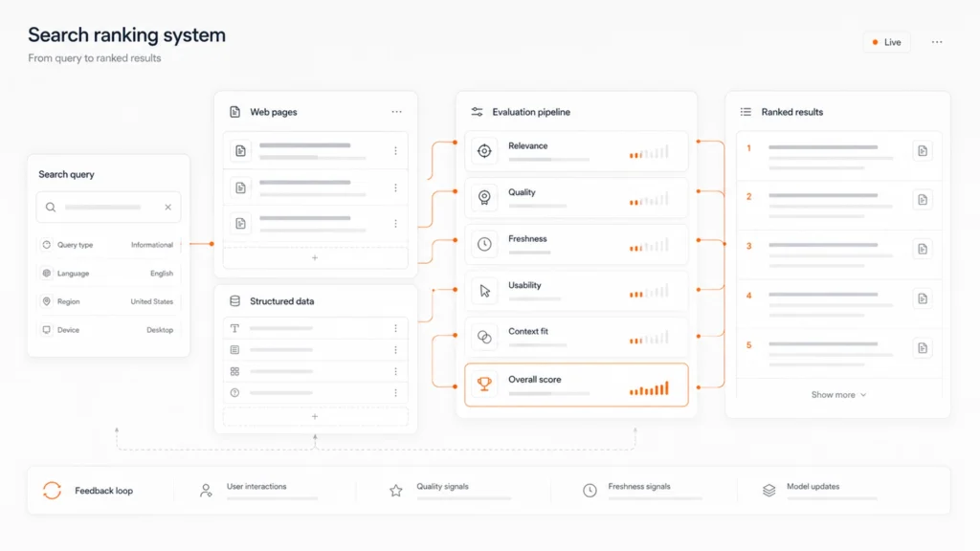Click the Quality signals star icon
This screenshot has width=980, height=551.
point(395,491)
